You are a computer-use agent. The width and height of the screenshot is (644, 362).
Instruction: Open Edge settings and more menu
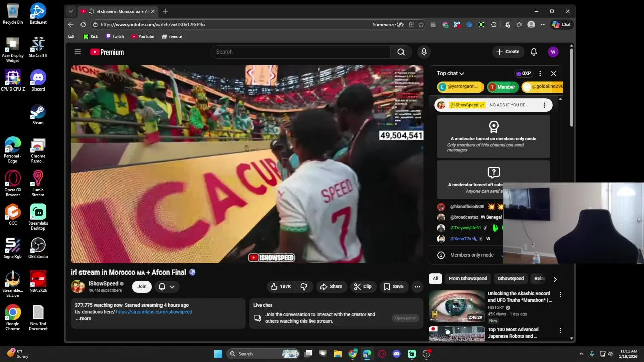pyautogui.click(x=543, y=24)
